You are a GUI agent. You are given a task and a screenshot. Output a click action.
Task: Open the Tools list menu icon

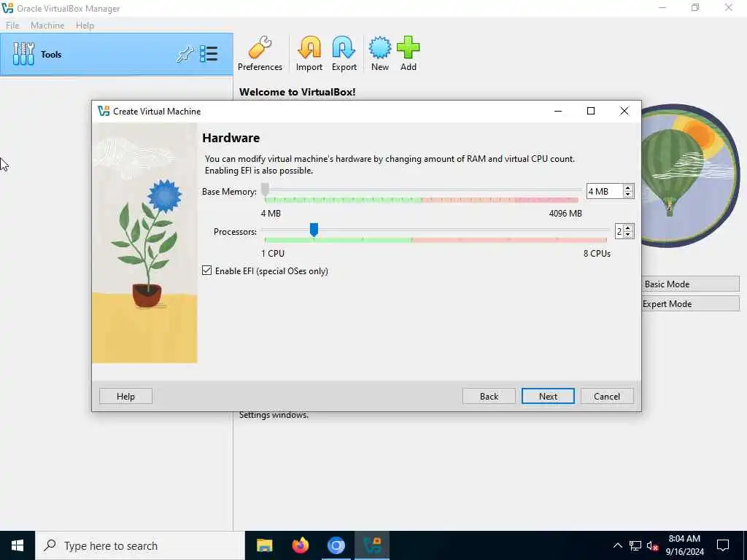(x=209, y=54)
